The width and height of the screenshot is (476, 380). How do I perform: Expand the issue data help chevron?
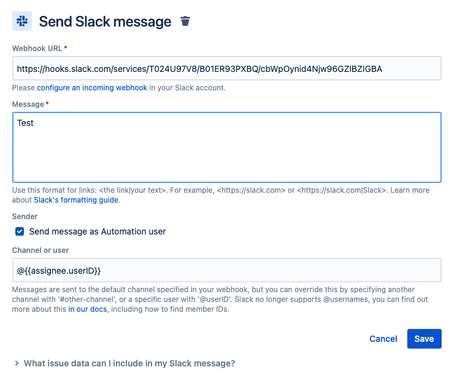[17, 363]
